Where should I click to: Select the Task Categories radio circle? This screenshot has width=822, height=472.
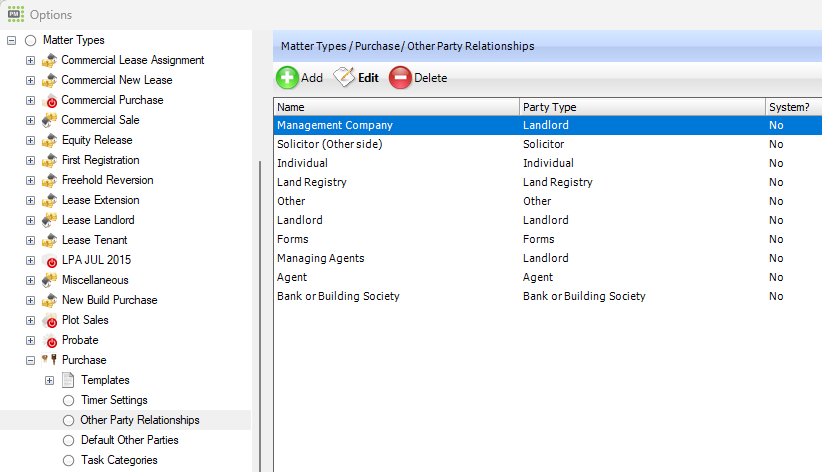(69, 460)
